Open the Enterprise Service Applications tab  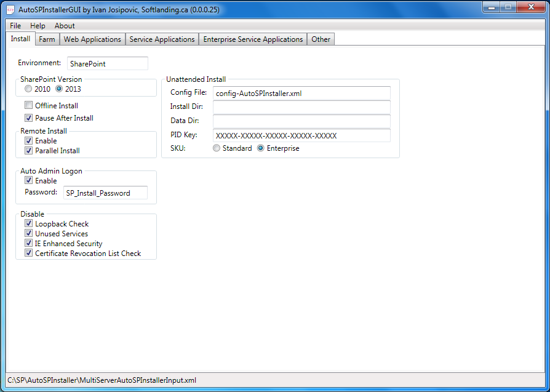(x=253, y=39)
